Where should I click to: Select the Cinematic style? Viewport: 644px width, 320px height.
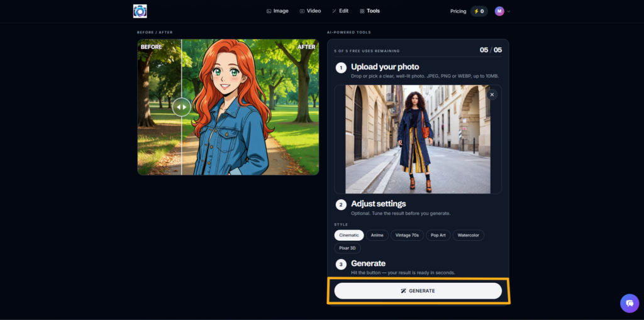[348, 235]
